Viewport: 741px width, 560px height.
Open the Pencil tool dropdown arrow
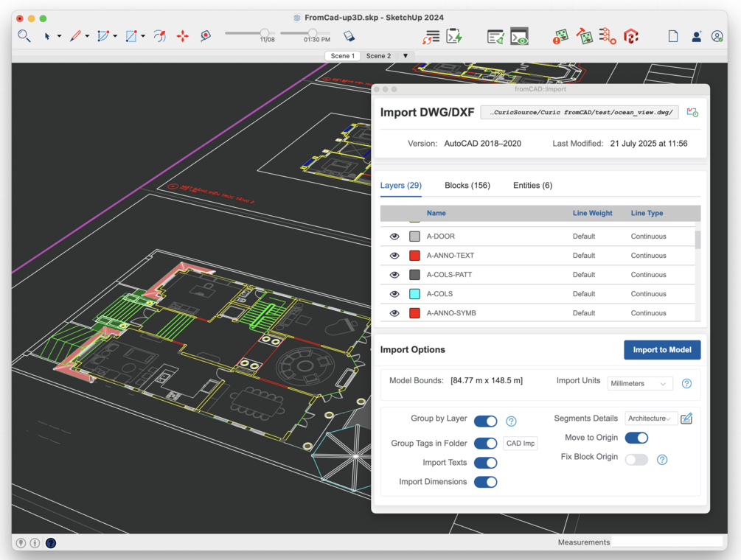(x=87, y=36)
